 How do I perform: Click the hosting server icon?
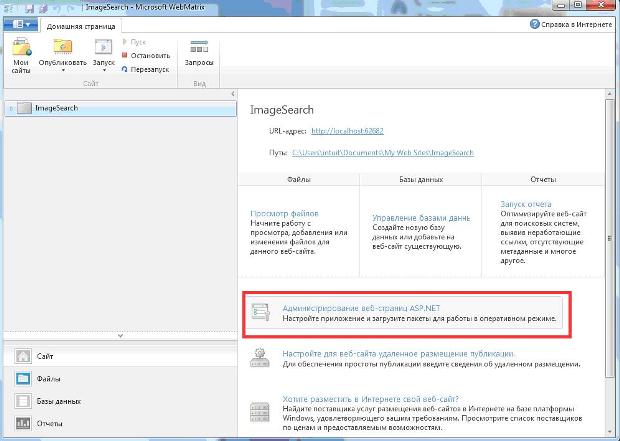click(260, 412)
